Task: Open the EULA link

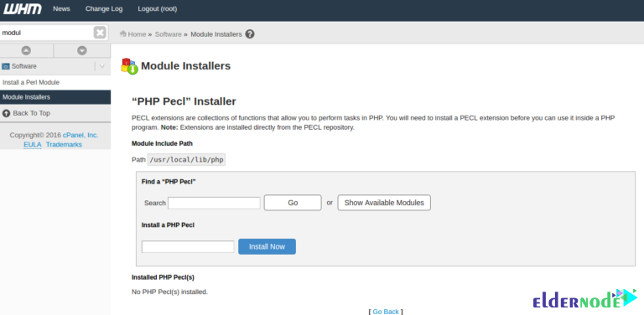Action: point(33,144)
